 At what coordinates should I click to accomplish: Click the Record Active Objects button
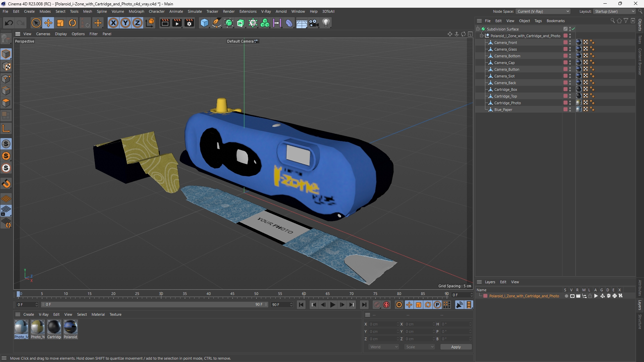pyautogui.click(x=377, y=305)
